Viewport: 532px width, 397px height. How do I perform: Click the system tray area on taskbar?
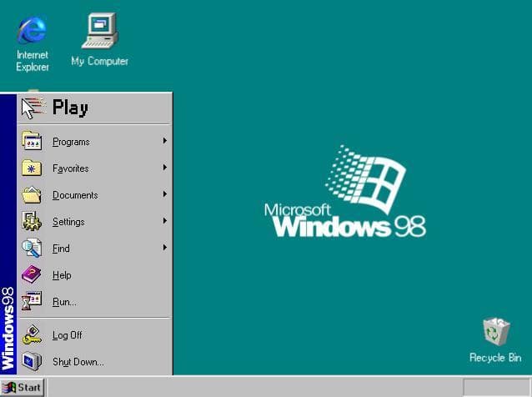coord(497,387)
